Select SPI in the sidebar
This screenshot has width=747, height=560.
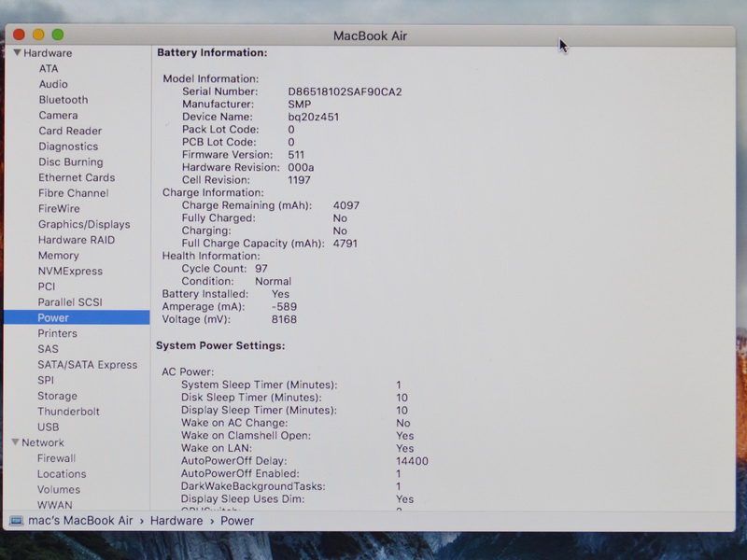45,381
